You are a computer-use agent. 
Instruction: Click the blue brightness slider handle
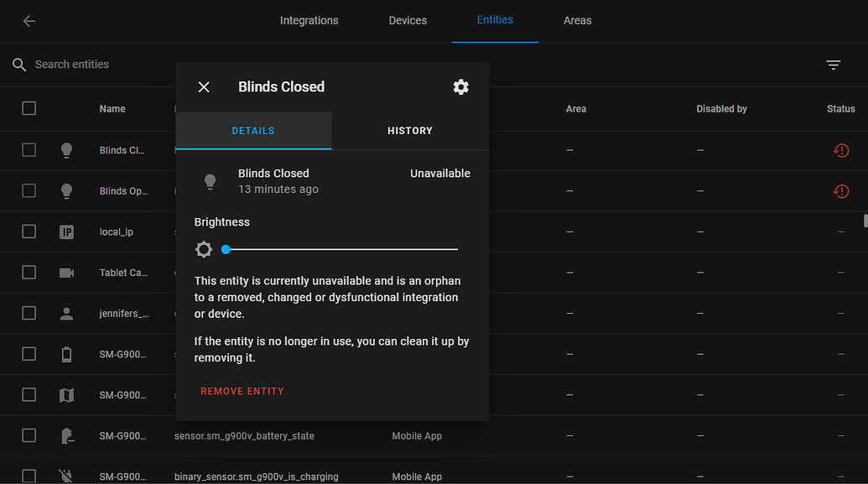pyautogui.click(x=226, y=249)
